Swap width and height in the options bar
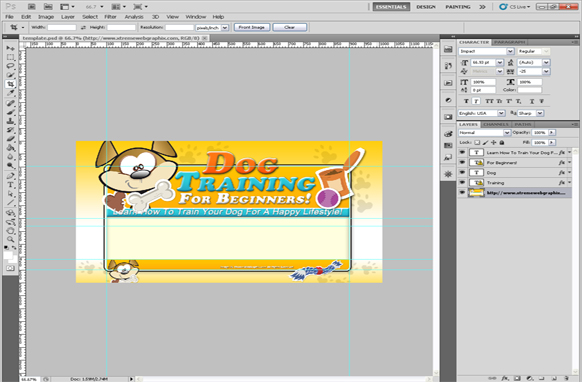 (83, 27)
